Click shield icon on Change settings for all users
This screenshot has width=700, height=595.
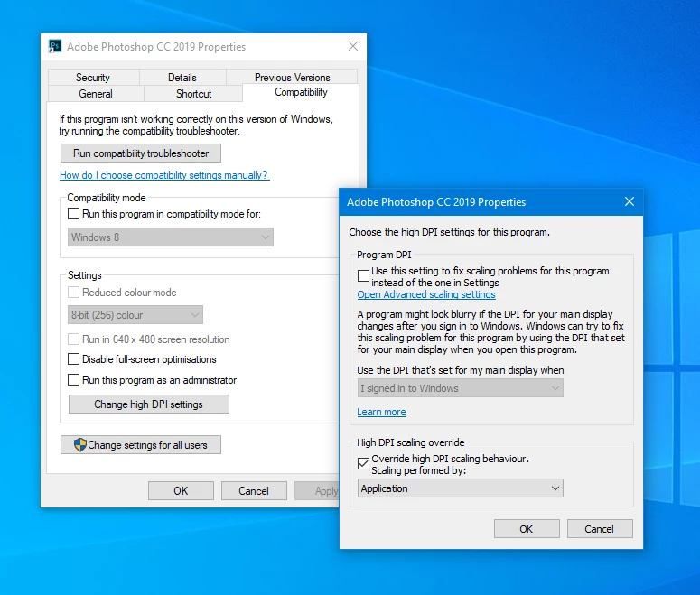point(79,444)
